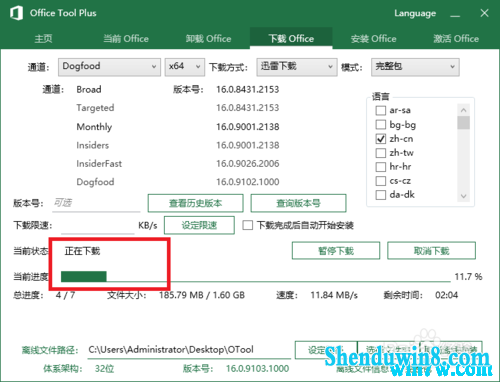The width and height of the screenshot is (500, 382).
Task: Click 查询版本号 button
Action: [298, 203]
